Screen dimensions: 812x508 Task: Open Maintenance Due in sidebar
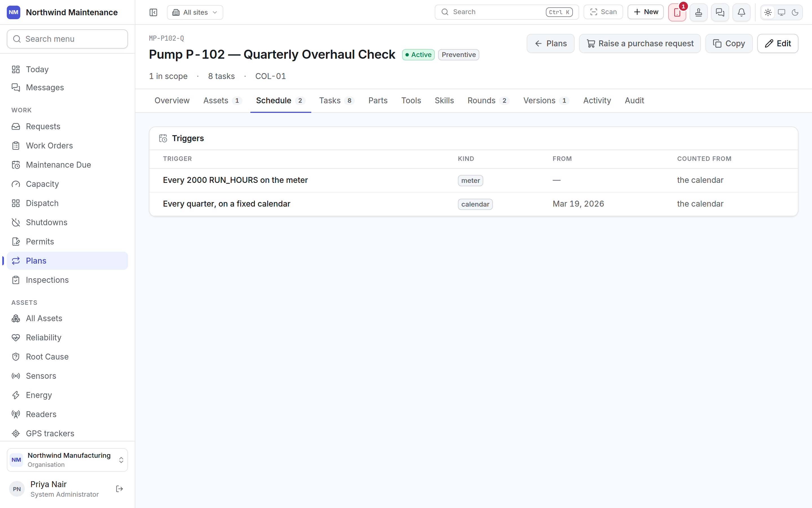67,165
